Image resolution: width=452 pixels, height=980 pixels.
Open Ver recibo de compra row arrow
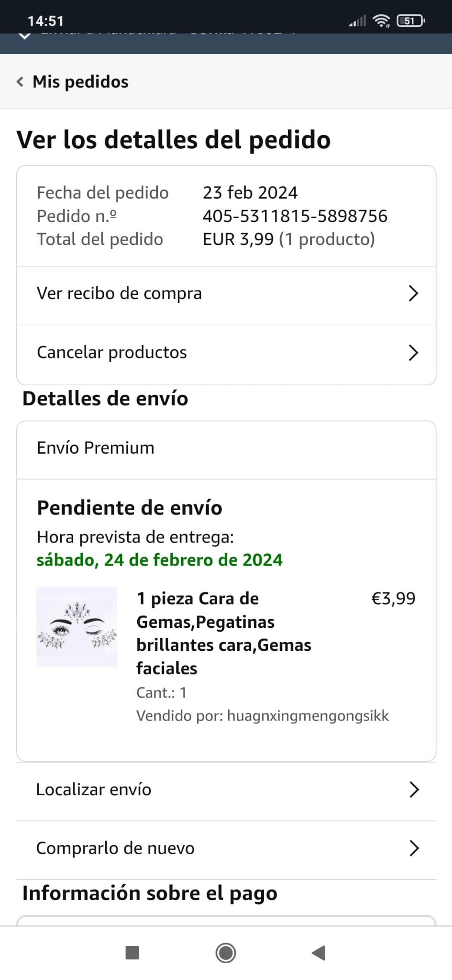point(413,293)
